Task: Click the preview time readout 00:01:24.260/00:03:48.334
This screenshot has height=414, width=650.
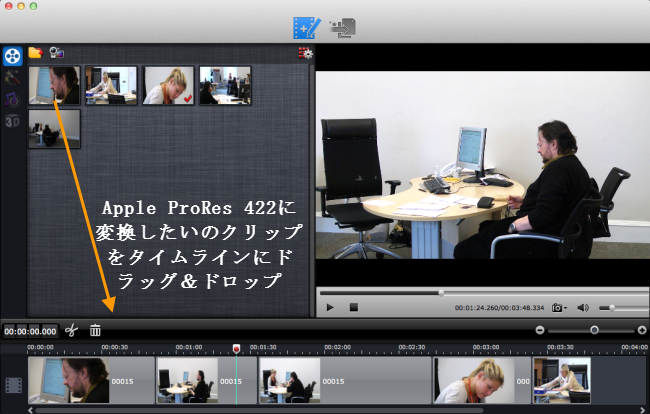Action: point(499,308)
